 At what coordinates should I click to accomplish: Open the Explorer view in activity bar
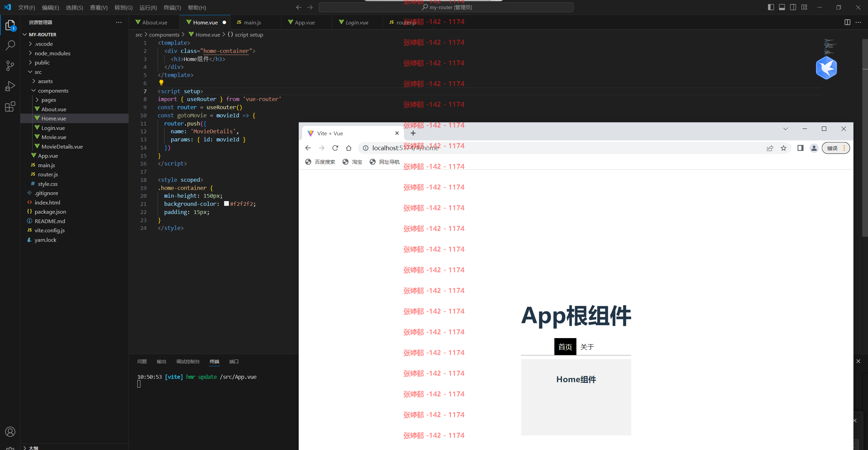pyautogui.click(x=10, y=25)
